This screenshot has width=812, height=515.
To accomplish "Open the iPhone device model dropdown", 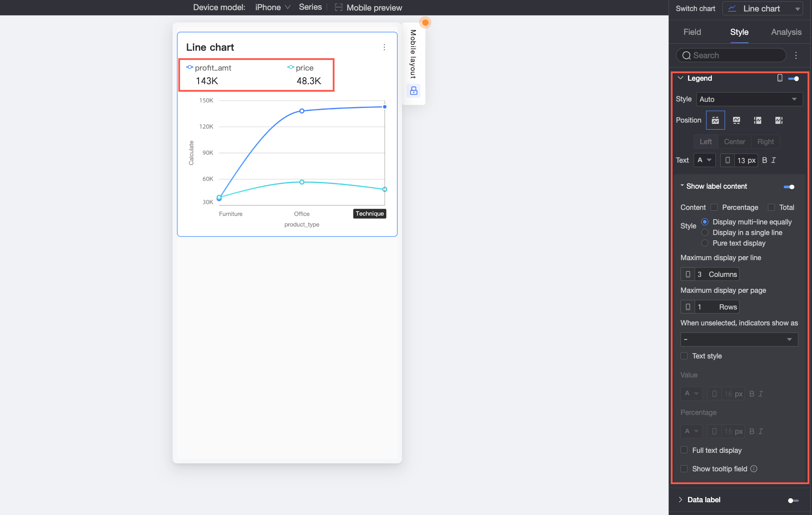I will pos(273,7).
